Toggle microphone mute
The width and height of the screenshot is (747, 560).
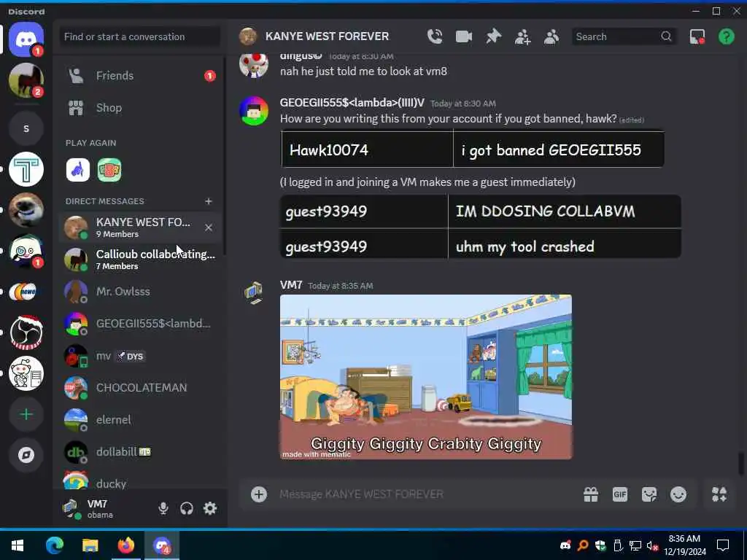pyautogui.click(x=163, y=508)
